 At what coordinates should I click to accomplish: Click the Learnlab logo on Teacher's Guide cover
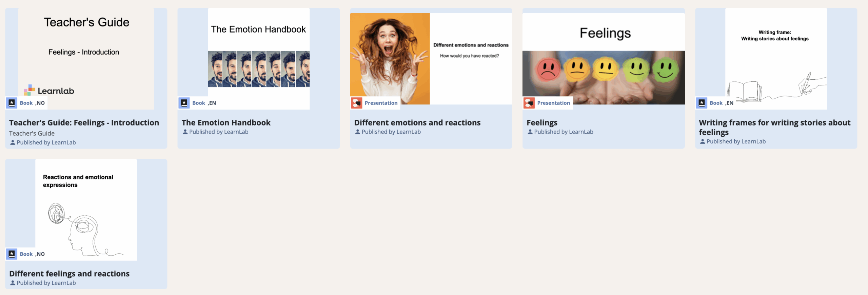(49, 91)
